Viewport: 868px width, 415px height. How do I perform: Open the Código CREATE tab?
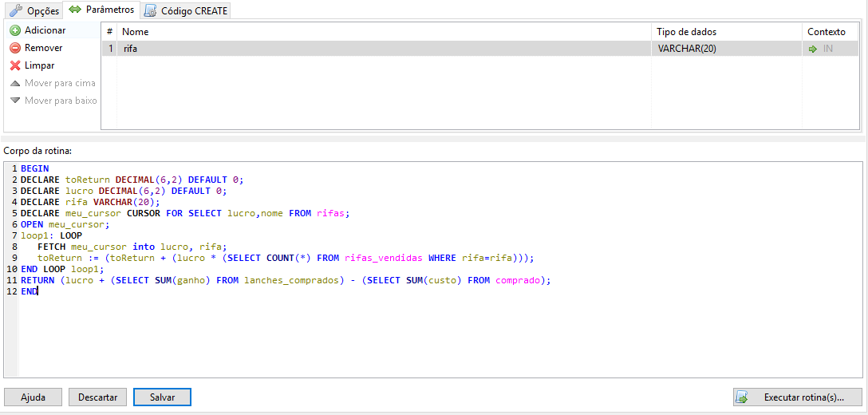point(185,10)
